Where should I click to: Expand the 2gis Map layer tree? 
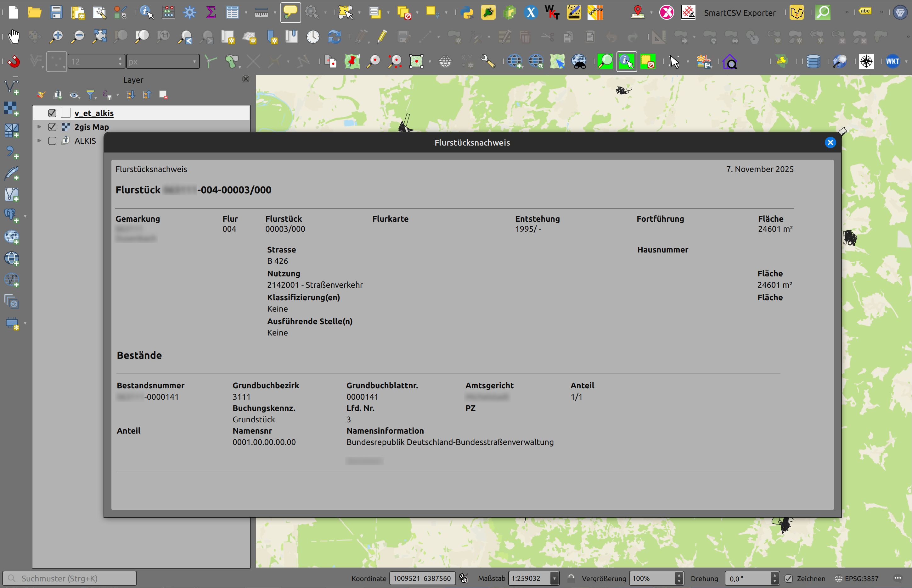(39, 127)
